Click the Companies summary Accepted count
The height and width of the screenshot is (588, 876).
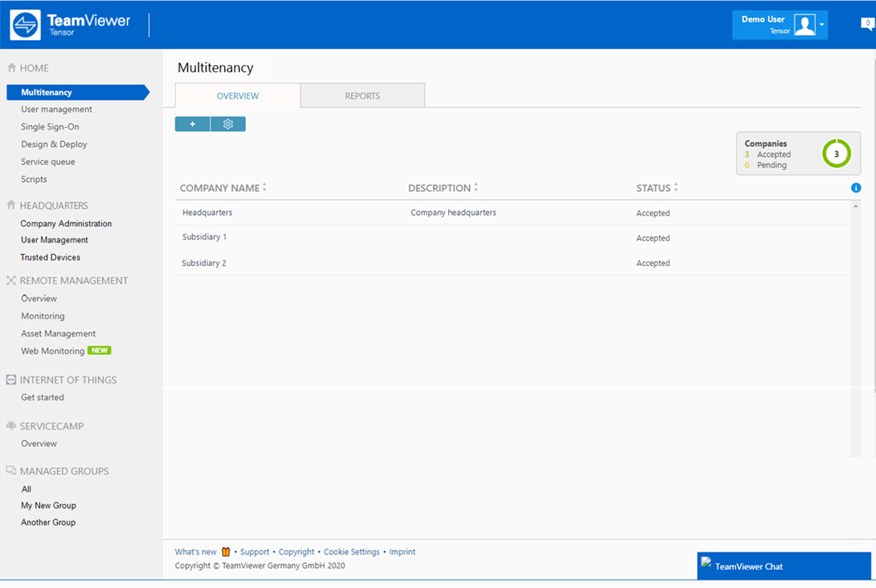point(768,155)
